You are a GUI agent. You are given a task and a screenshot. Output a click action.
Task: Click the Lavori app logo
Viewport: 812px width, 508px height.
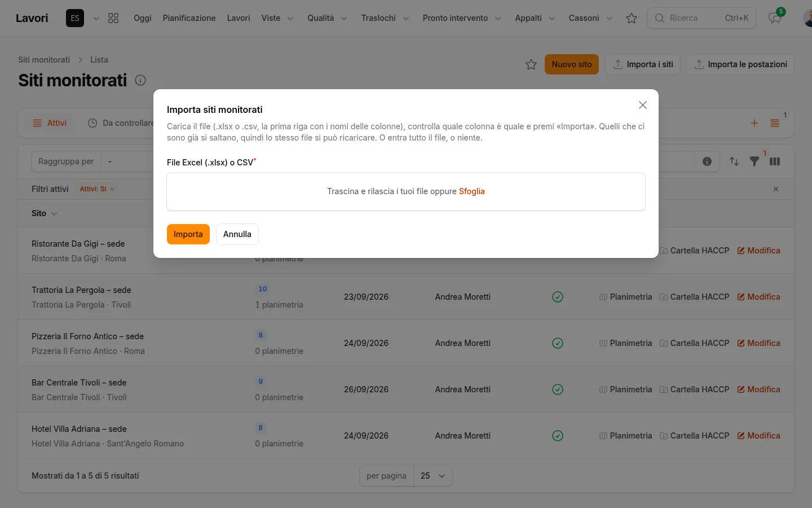[x=32, y=18]
